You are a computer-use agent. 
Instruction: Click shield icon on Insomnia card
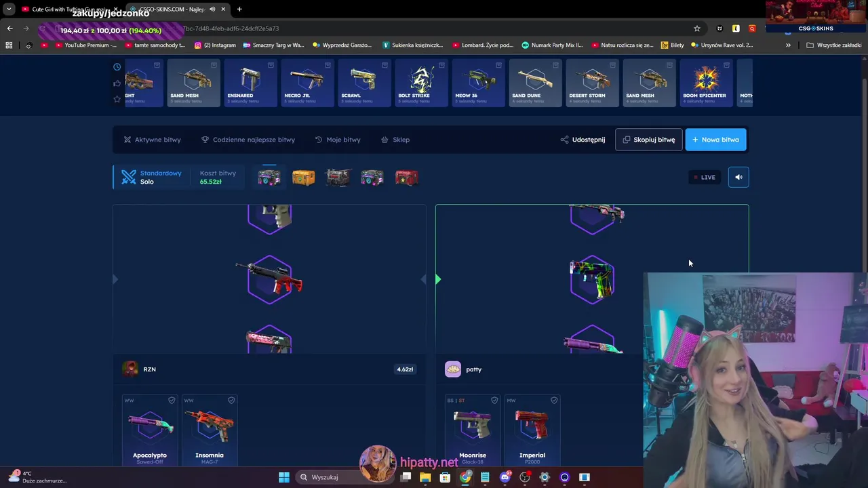click(x=231, y=401)
